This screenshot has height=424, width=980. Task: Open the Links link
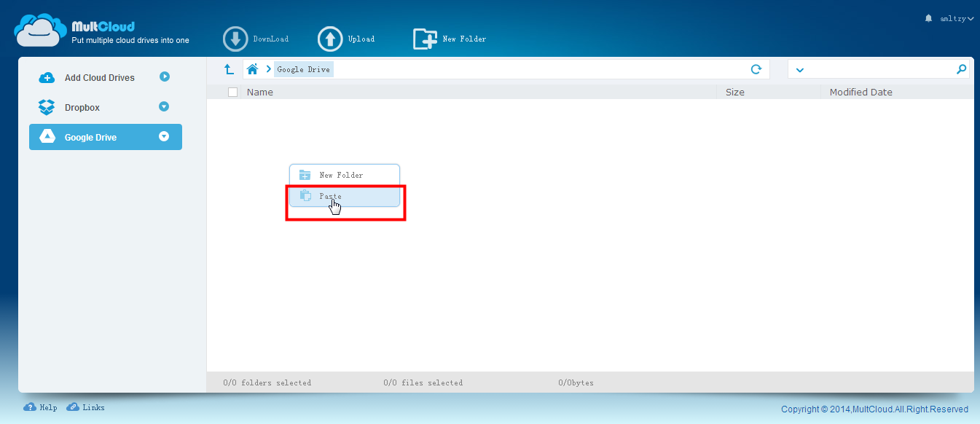[x=93, y=407]
